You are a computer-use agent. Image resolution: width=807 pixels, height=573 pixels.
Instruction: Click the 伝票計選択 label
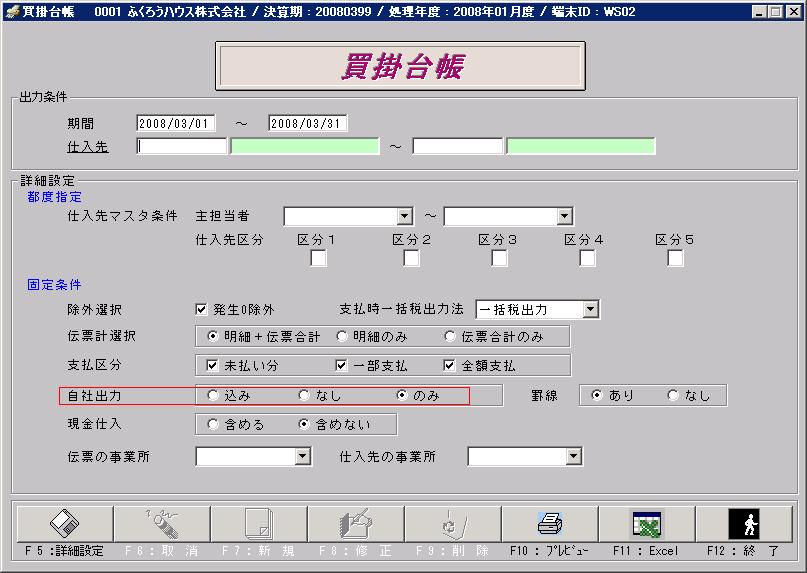pos(102,336)
